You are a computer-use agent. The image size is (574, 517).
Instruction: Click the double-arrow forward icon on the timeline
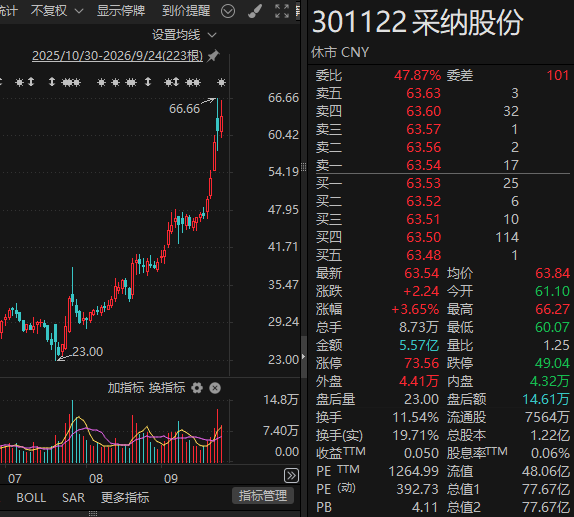pos(291,476)
